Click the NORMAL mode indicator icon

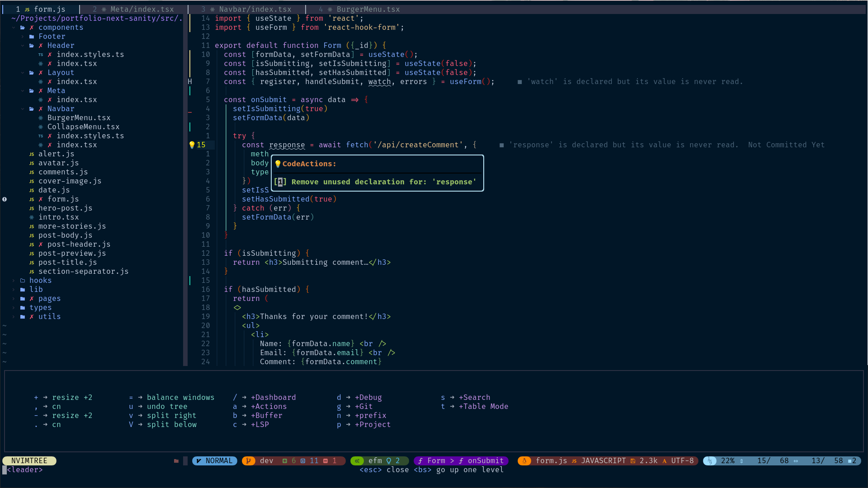(x=199, y=461)
